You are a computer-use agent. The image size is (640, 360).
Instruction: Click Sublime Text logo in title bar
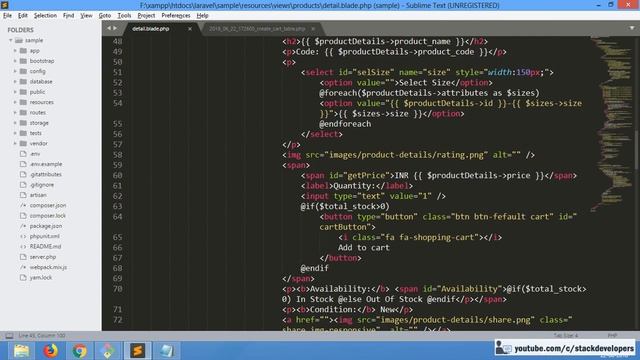pos(5,5)
